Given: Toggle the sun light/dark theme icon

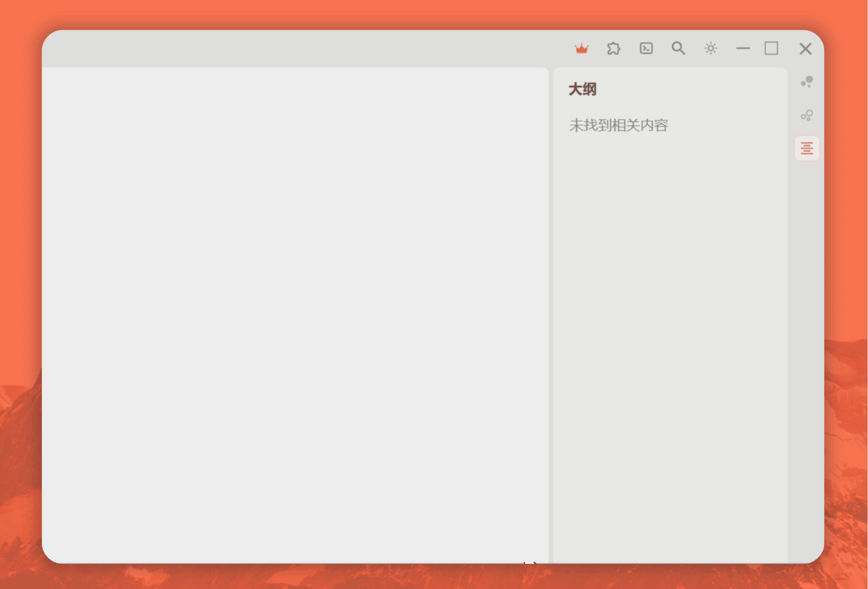Looking at the screenshot, I should pyautogui.click(x=711, y=48).
